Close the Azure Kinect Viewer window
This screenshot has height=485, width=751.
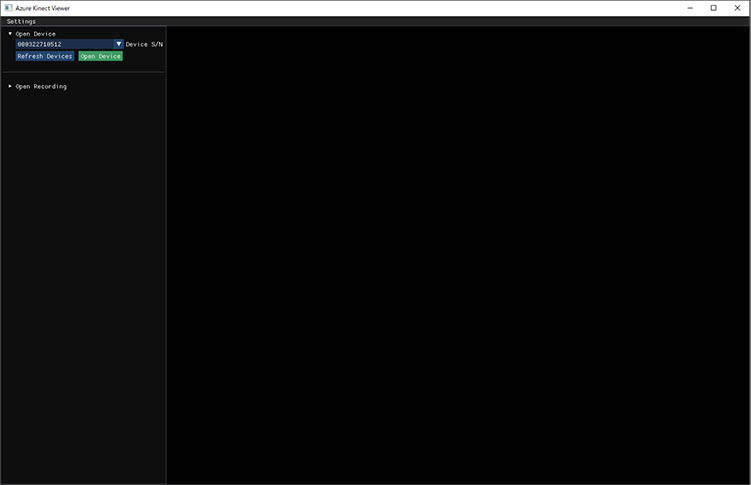(738, 8)
